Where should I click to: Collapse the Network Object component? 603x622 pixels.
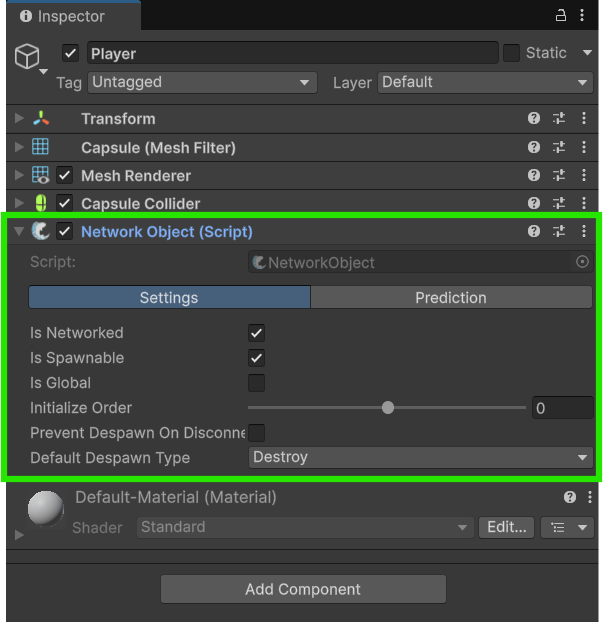click(19, 231)
